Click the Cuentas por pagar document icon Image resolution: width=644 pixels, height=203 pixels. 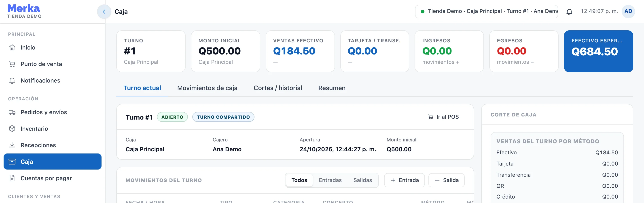(12, 178)
